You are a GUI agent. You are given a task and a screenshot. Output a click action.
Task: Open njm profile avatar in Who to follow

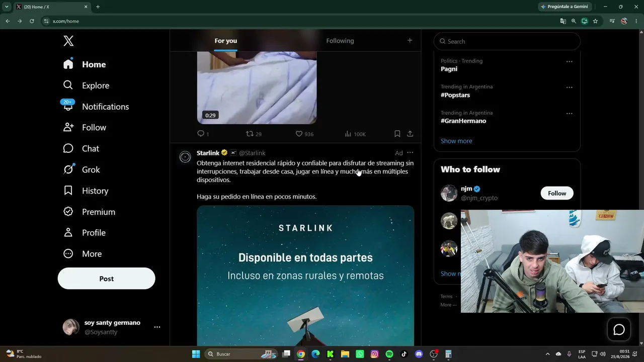(x=449, y=193)
